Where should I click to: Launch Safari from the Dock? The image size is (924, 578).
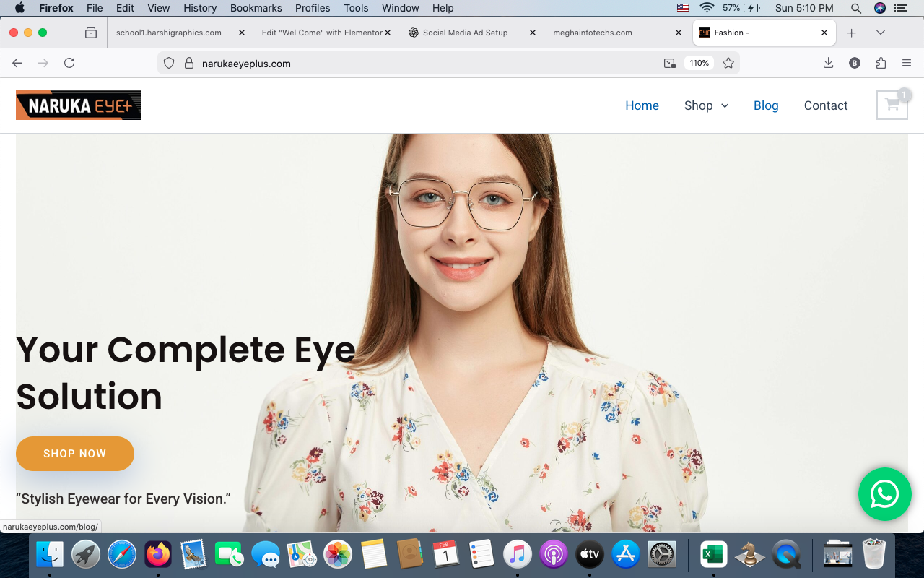[122, 555]
